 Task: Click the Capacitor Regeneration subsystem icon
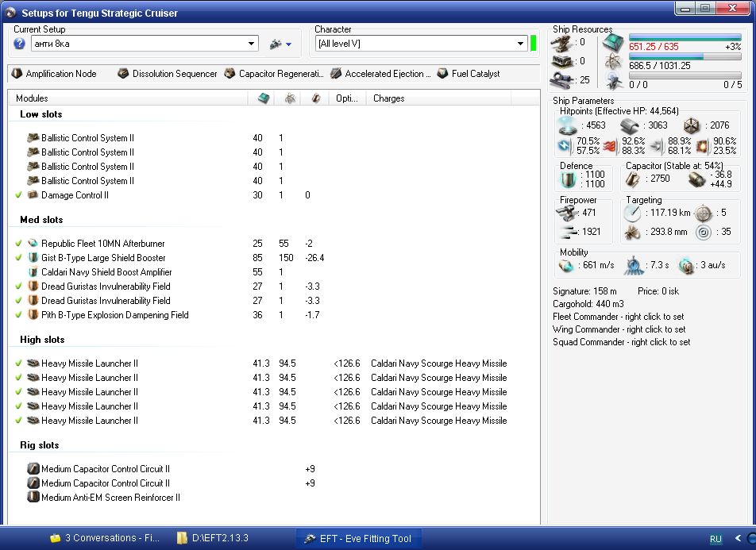(x=230, y=73)
